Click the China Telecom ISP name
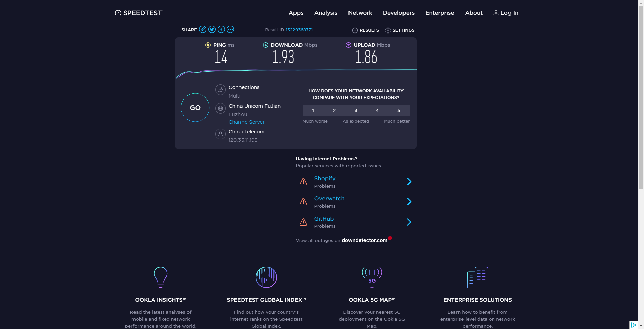644x329 pixels. tap(247, 132)
